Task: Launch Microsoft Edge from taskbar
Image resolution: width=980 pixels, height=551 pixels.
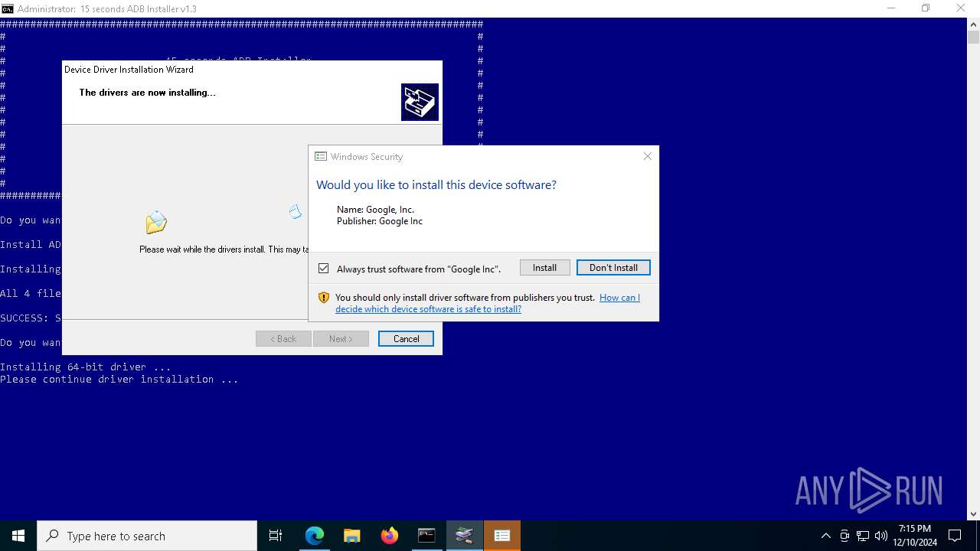Action: tap(315, 536)
